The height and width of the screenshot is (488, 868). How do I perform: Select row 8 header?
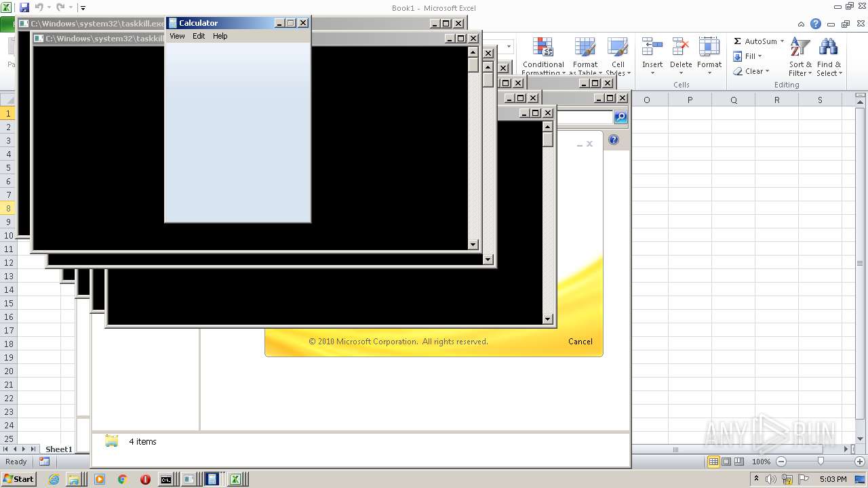click(8, 208)
